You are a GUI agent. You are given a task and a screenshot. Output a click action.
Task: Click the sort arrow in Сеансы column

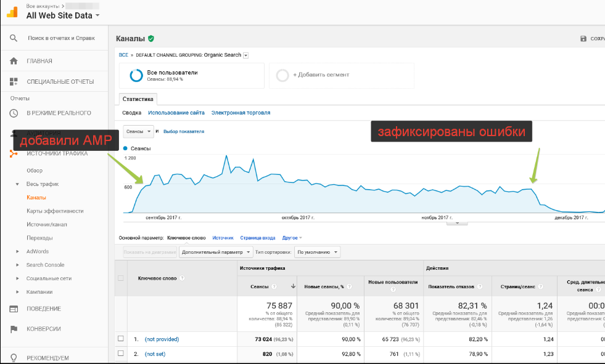coord(293,286)
